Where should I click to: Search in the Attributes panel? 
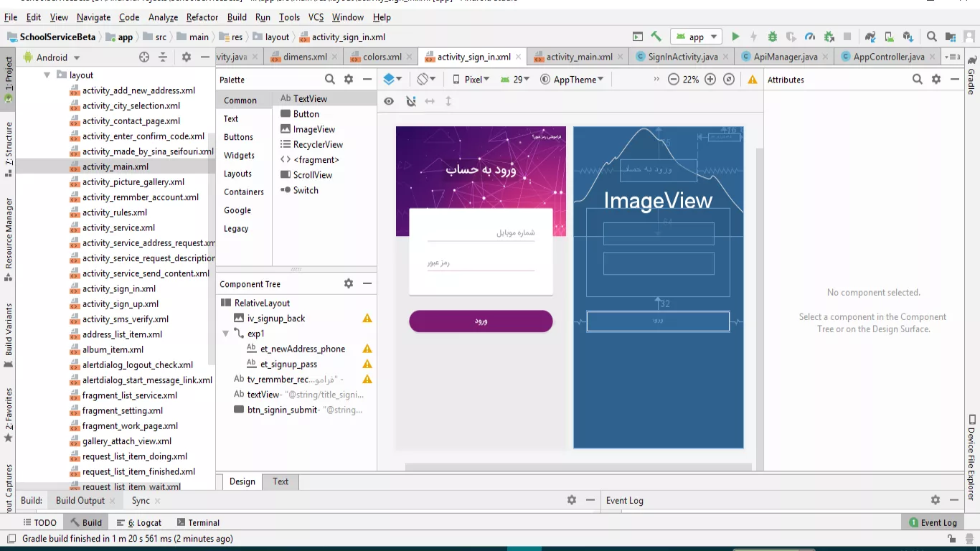pos(918,80)
